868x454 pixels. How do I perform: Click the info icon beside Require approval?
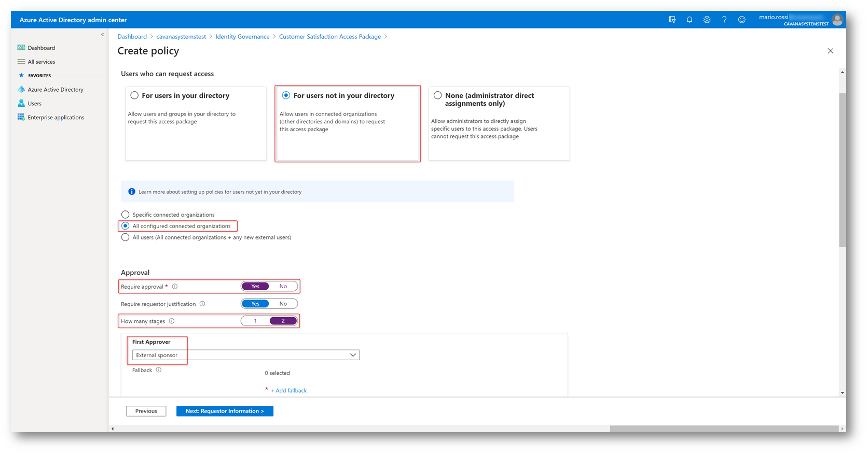175,287
